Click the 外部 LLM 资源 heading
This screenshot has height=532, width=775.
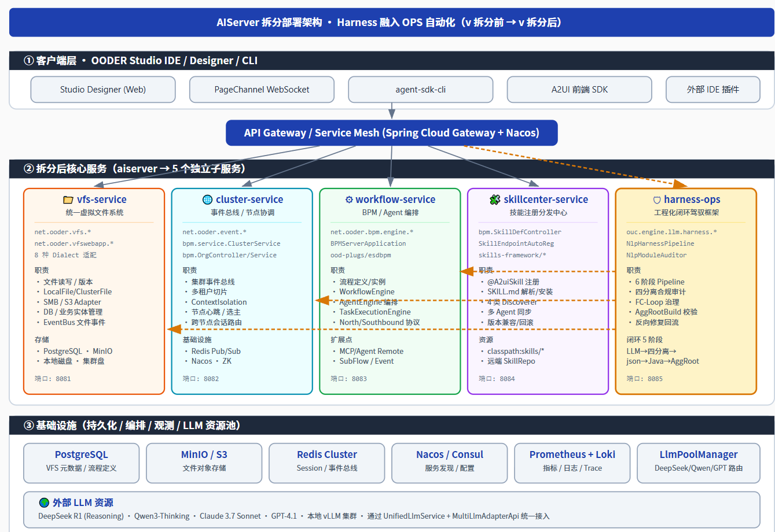pos(83,503)
